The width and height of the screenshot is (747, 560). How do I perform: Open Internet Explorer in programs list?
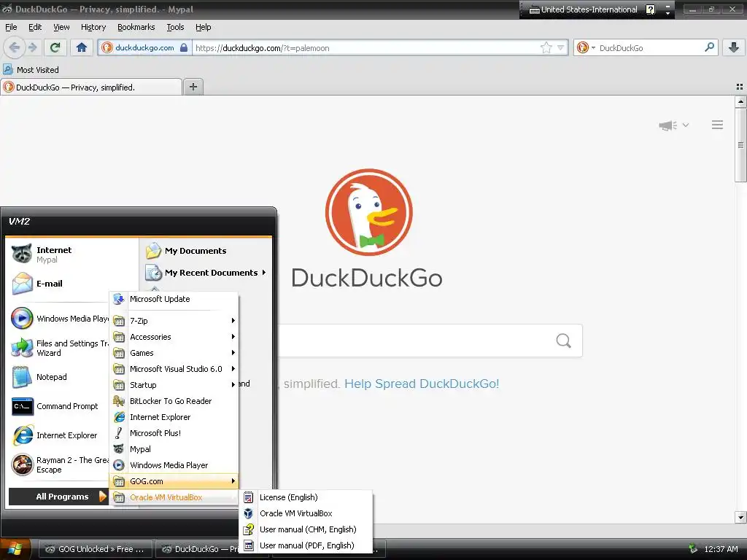(174, 417)
